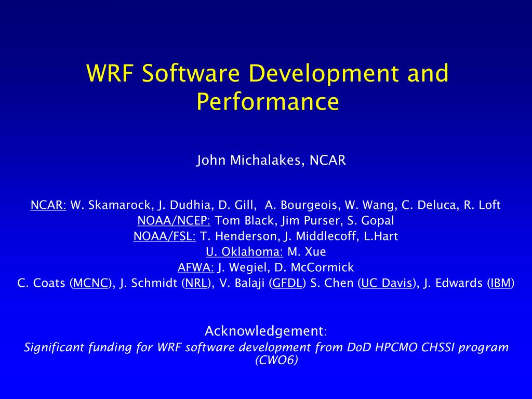Screen dimensions: 532x399
Task: Click the name 'Tom Black'
Action: (x=244, y=220)
